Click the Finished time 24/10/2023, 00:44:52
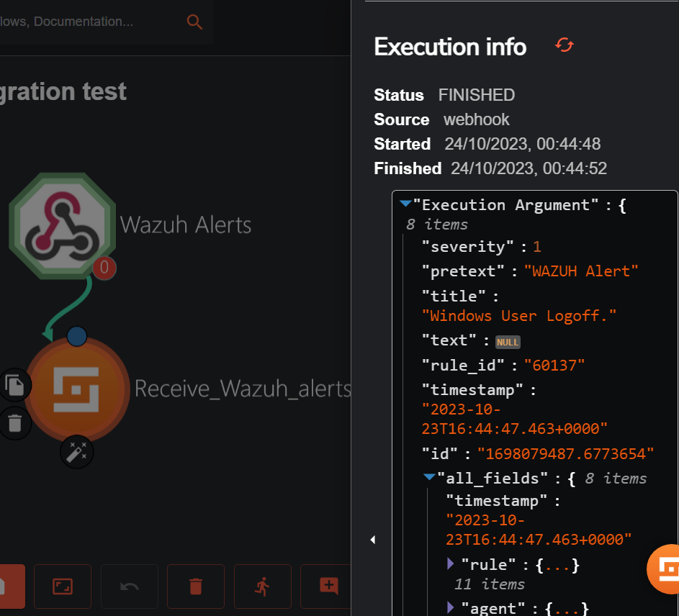 (x=529, y=168)
